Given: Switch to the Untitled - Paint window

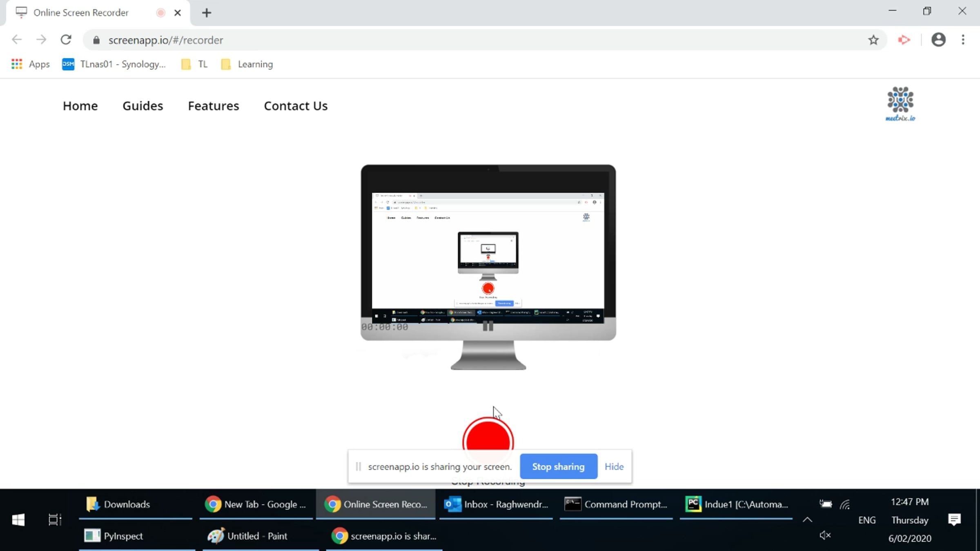Looking at the screenshot, I should pos(261,535).
